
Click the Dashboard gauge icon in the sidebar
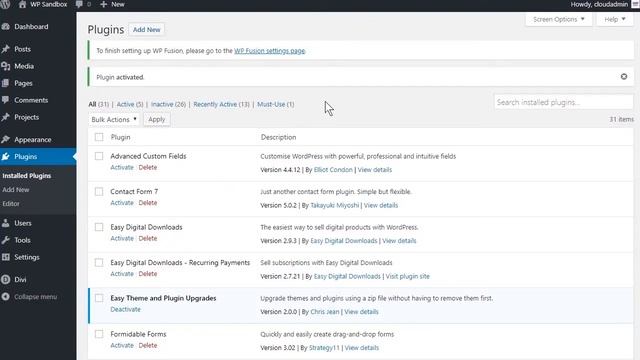[x=5, y=27]
